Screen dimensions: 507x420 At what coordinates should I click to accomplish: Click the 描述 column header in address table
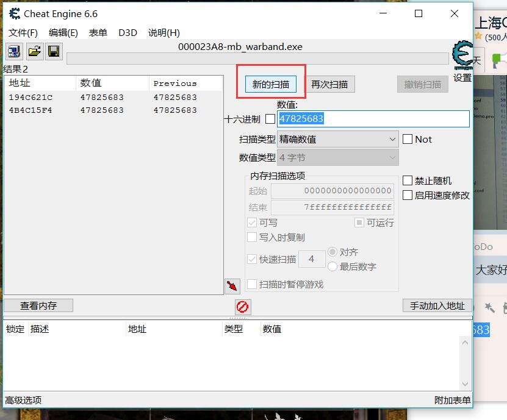click(x=77, y=329)
